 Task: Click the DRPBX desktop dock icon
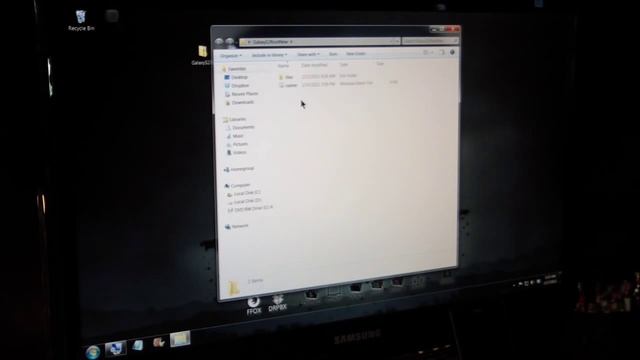pyautogui.click(x=278, y=304)
